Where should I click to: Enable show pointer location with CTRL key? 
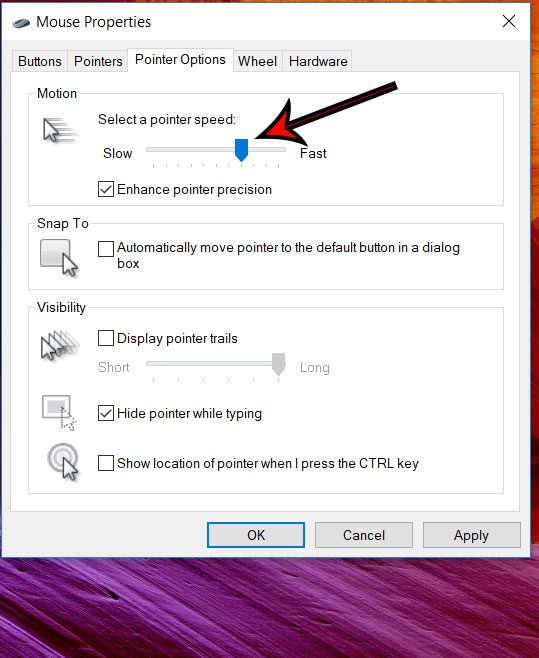[106, 463]
